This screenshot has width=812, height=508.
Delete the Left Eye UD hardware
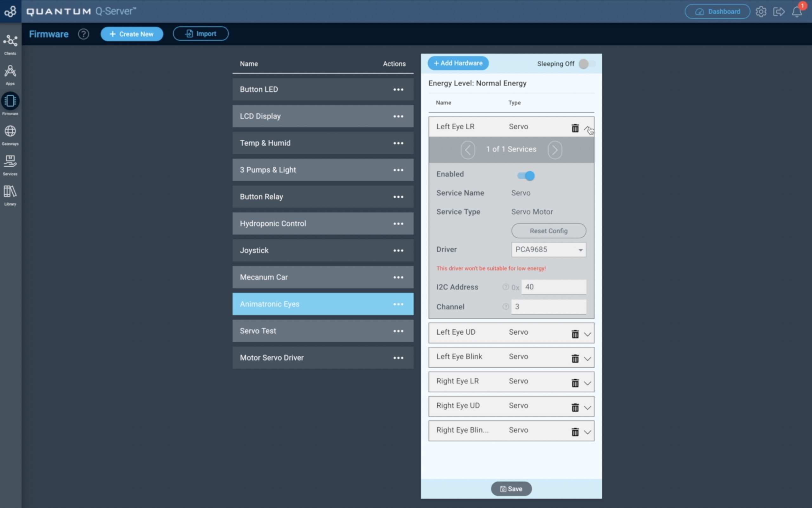[x=575, y=334]
